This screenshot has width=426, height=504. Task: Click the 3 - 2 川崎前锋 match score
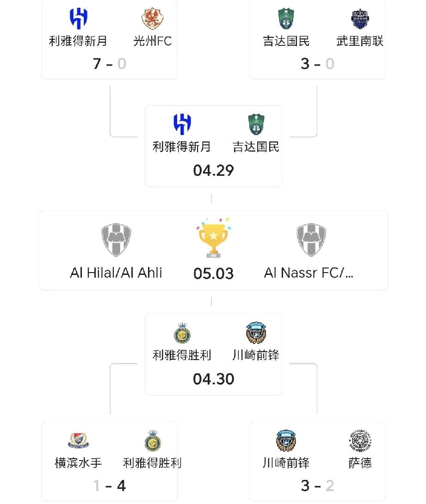317,485
